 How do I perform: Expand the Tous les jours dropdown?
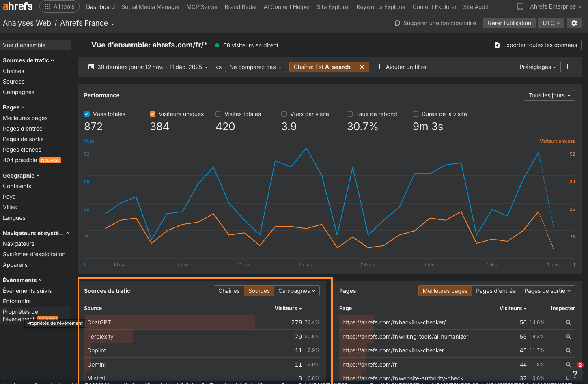(549, 95)
